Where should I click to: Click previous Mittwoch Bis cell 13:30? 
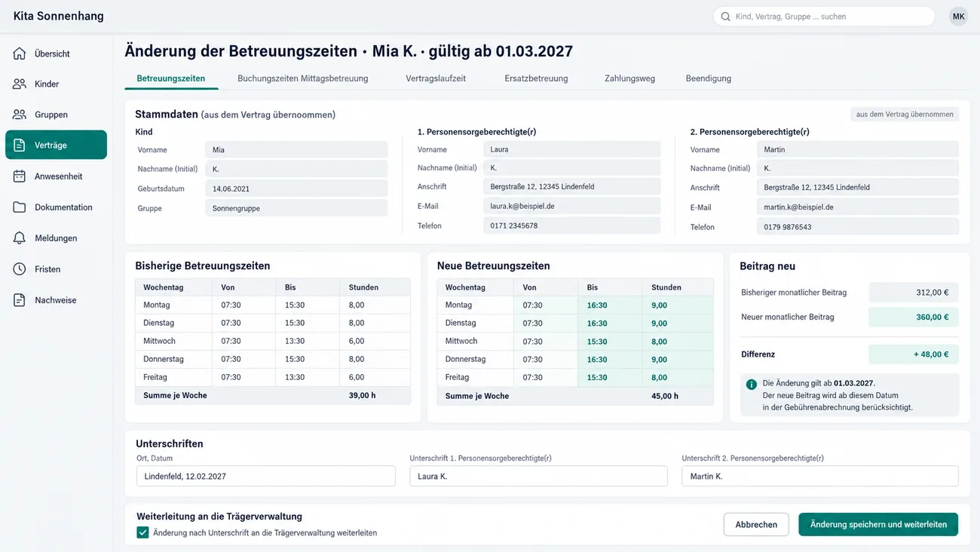pyautogui.click(x=308, y=341)
